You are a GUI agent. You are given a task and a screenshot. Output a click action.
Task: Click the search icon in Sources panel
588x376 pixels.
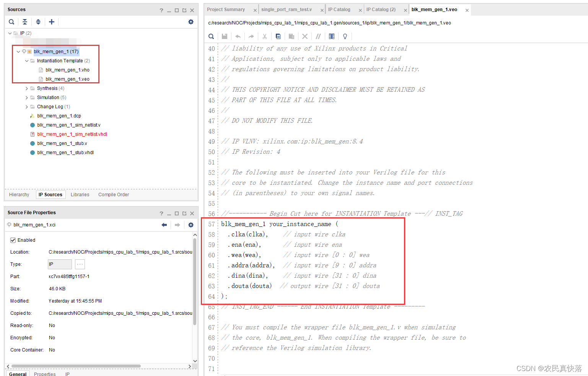11,22
